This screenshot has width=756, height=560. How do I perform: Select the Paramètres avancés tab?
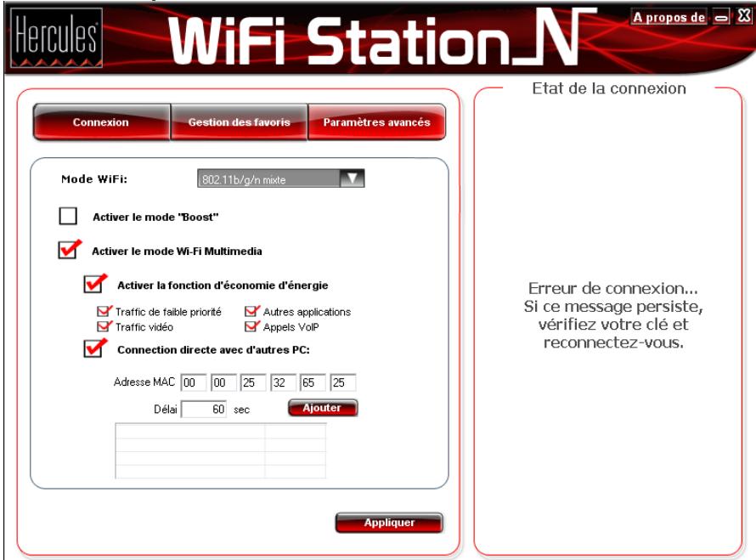(x=376, y=122)
